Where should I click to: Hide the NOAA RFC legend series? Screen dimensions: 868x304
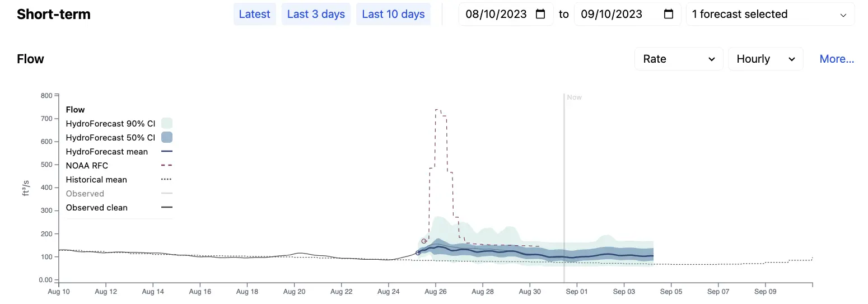[x=119, y=165]
